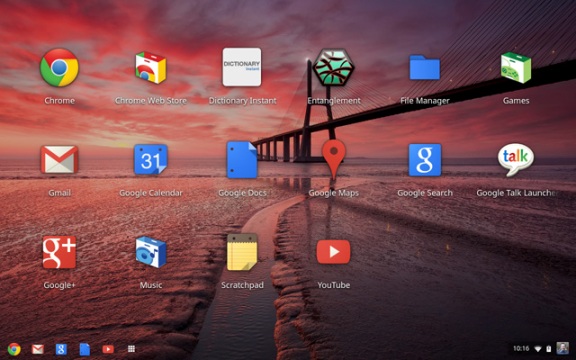Open the clock status tray
Screen dimensions: 576x360
(x=521, y=348)
